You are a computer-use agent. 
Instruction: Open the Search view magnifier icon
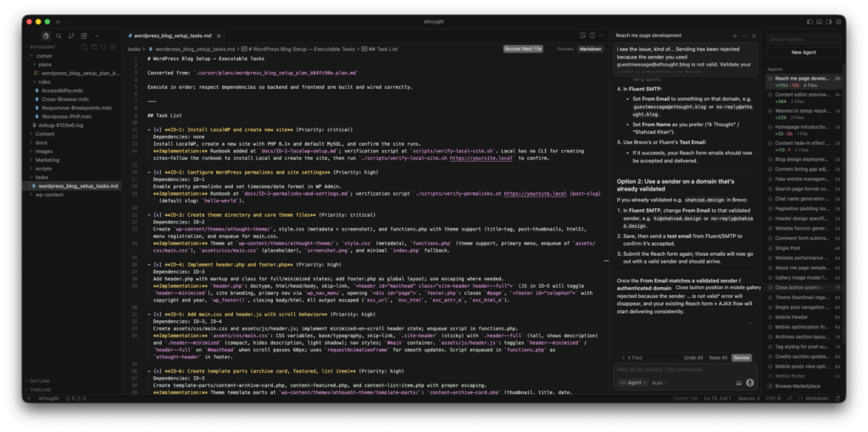58,36
